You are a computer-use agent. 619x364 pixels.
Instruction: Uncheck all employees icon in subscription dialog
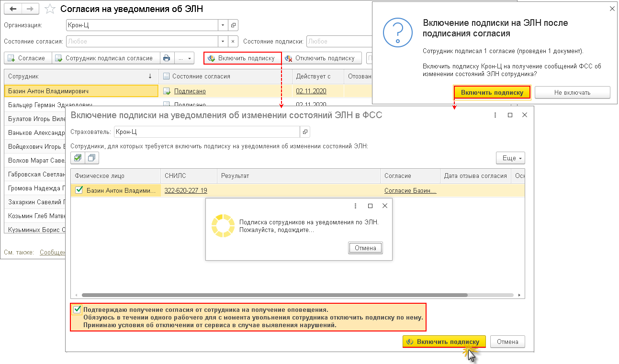pyautogui.click(x=91, y=158)
